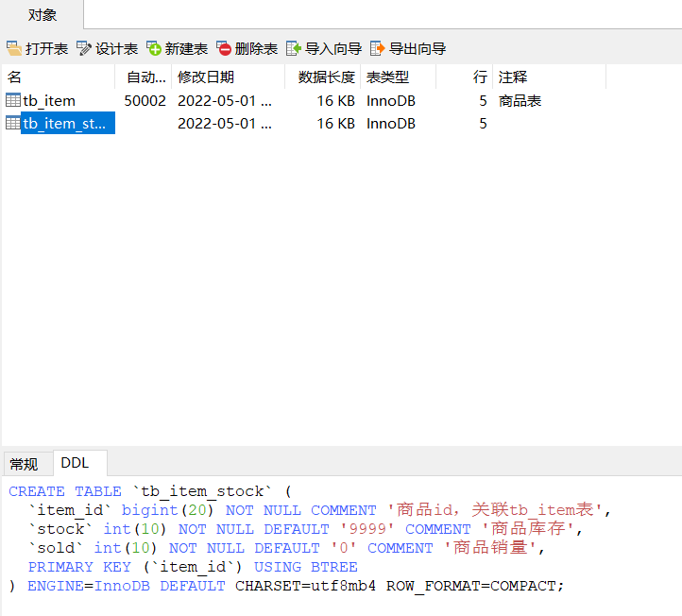Sort by the 修改日期 column header
The width and height of the screenshot is (682, 616).
[x=228, y=77]
